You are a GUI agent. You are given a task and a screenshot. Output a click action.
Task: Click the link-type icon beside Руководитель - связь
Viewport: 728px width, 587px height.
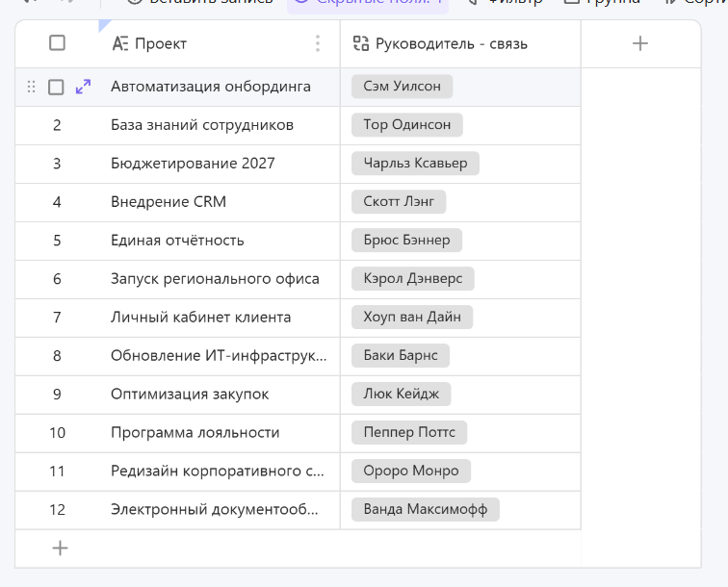click(361, 43)
